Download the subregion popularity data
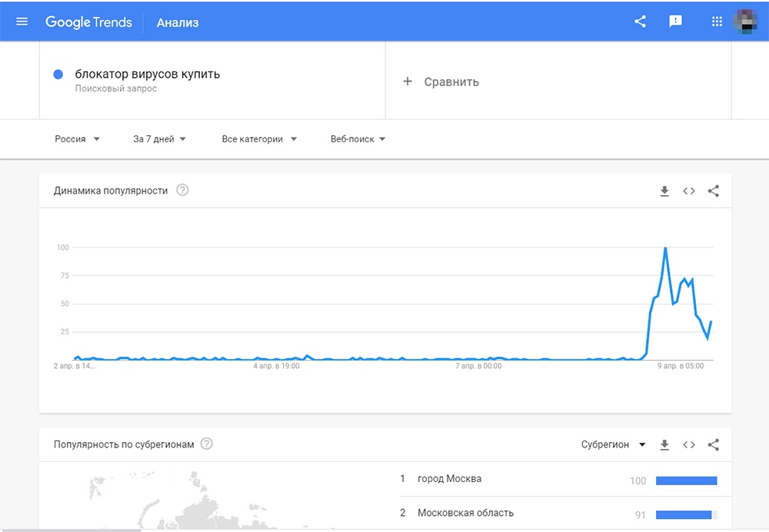This screenshot has width=769, height=532. [664, 444]
